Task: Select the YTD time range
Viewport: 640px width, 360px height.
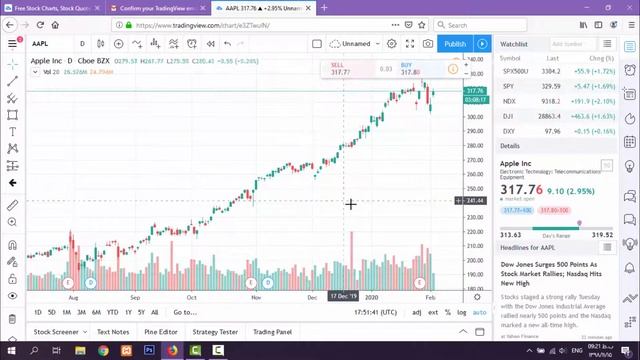Action: [x=112, y=312]
